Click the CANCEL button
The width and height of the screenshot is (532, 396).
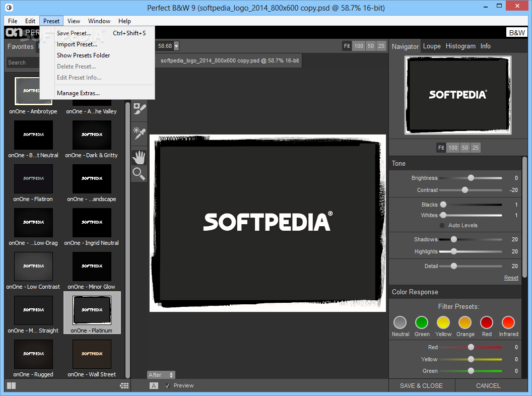pyautogui.click(x=488, y=386)
